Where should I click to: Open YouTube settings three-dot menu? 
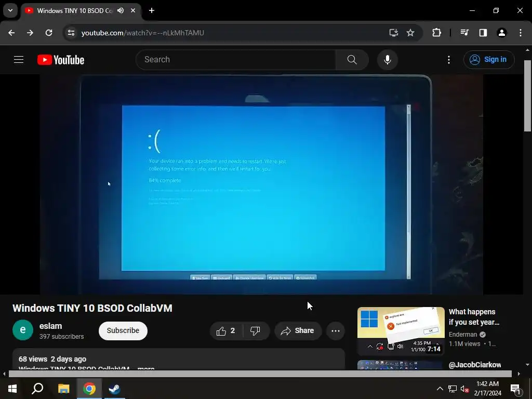[449, 60]
